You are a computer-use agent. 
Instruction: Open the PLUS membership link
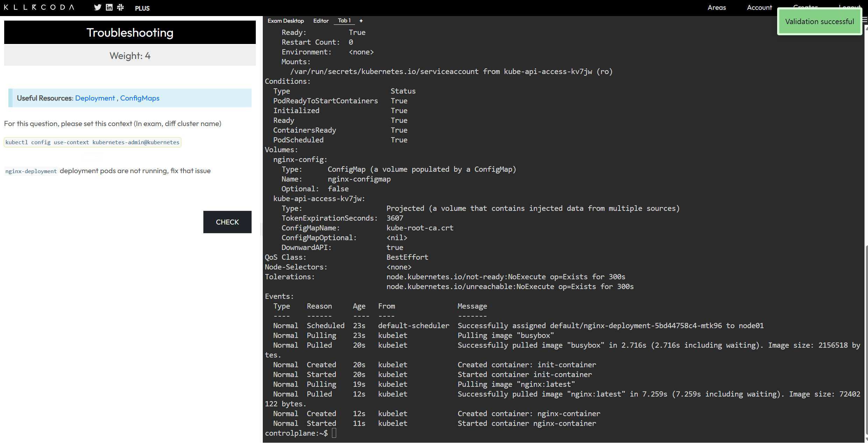[142, 8]
